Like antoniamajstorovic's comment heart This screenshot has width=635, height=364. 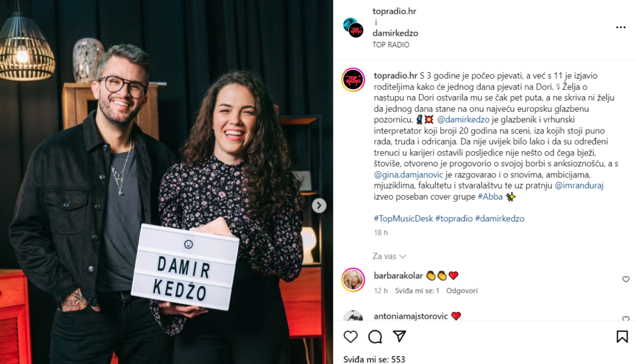(626, 319)
